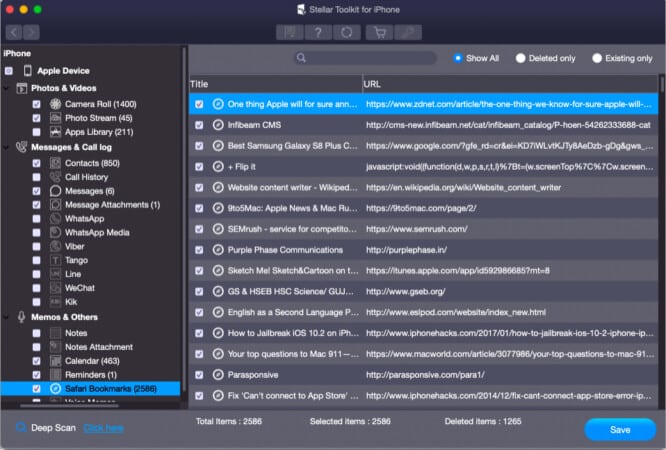Select the Camera Roll category icon
The width and height of the screenshot is (666, 450).
53,104
